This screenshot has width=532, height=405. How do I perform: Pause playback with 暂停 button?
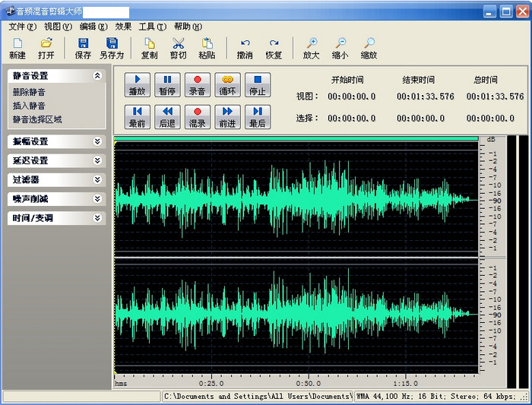point(167,84)
